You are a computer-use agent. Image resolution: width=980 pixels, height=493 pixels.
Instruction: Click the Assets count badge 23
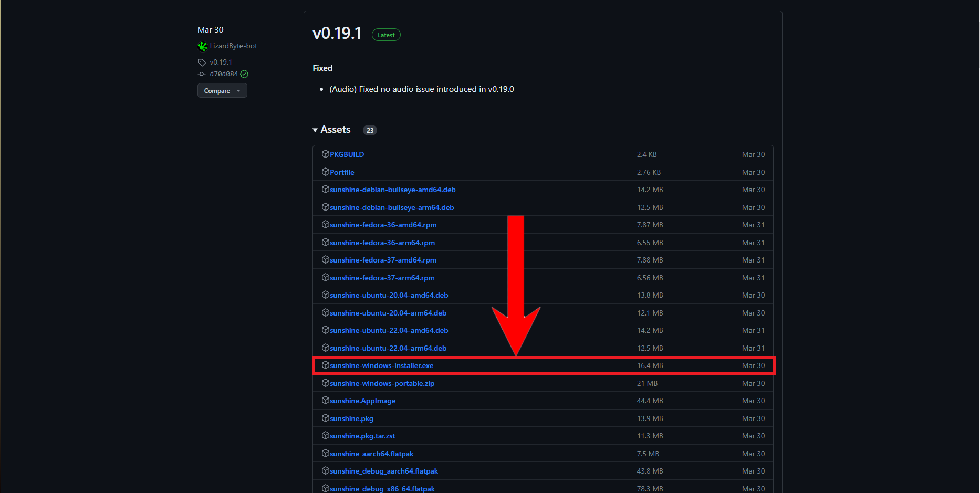pos(370,130)
